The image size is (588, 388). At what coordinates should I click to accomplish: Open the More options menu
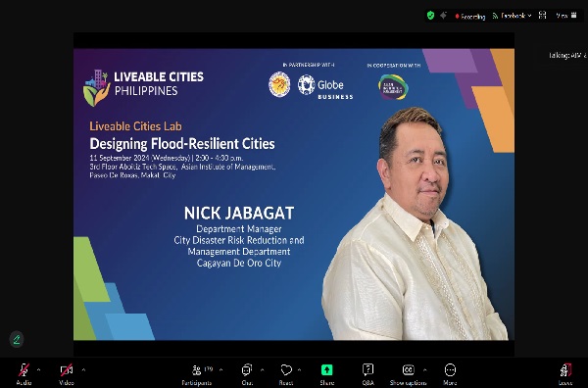(450, 374)
